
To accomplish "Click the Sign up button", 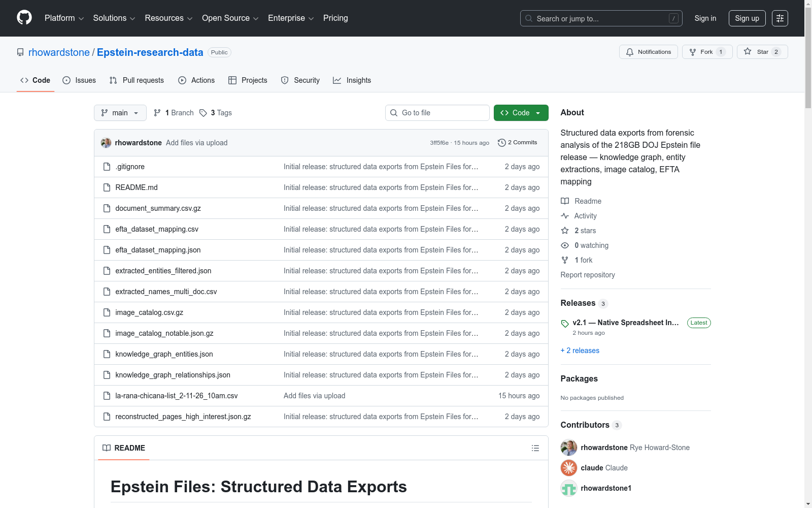I will (x=747, y=18).
